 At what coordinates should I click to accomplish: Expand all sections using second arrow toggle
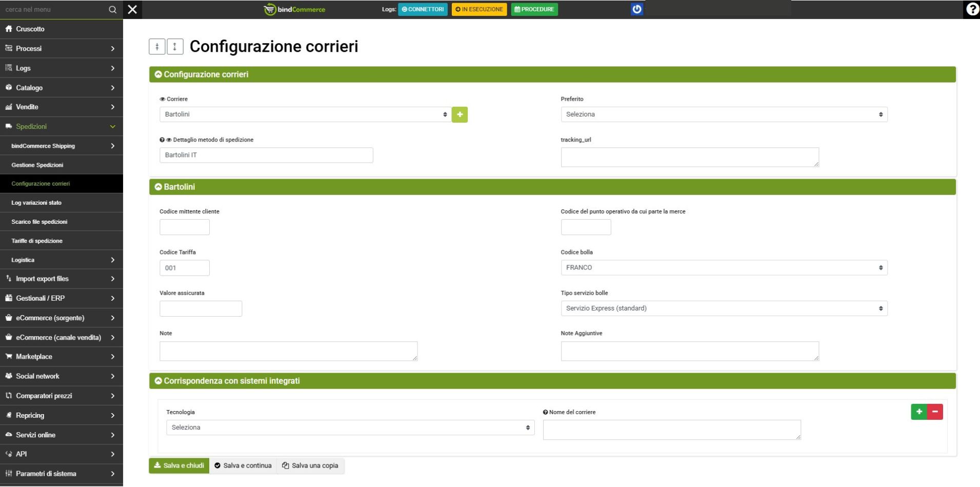point(175,47)
